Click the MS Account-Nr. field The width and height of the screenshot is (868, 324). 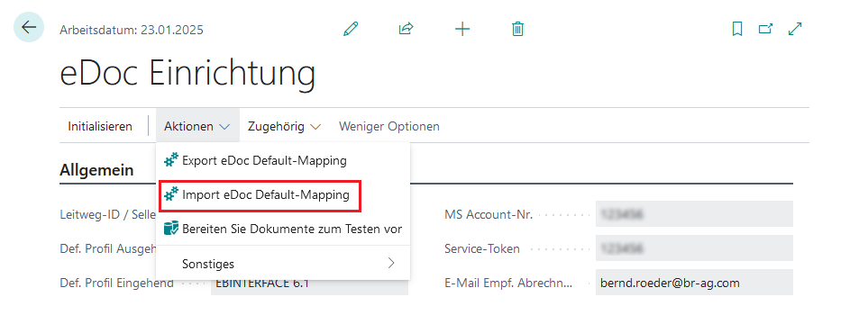click(x=694, y=214)
